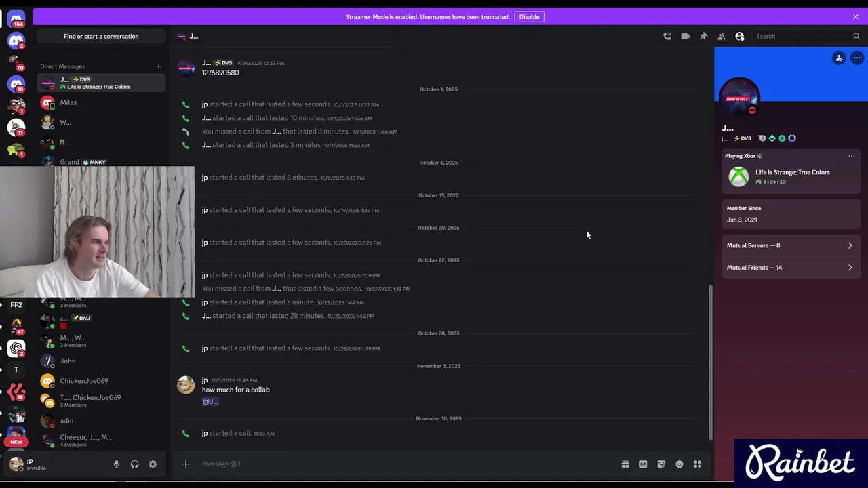
Task: Disable Streamer Mode from the banner
Action: point(529,17)
